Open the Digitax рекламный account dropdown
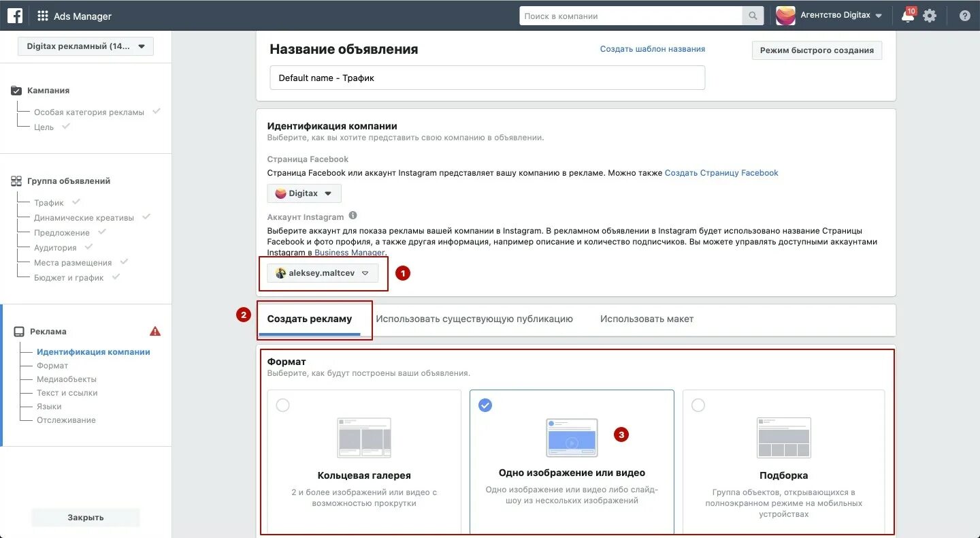The width and height of the screenshot is (980, 538). [x=86, y=46]
